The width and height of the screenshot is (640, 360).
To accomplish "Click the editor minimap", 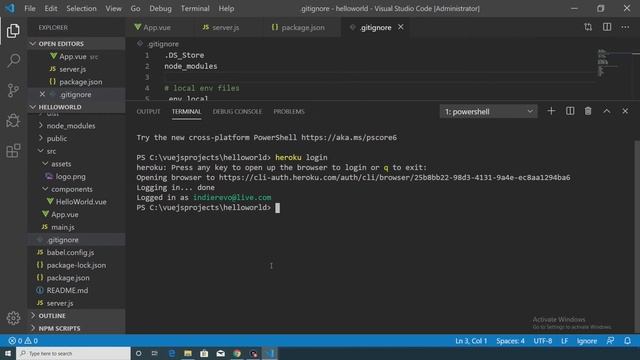I will (x=615, y=64).
